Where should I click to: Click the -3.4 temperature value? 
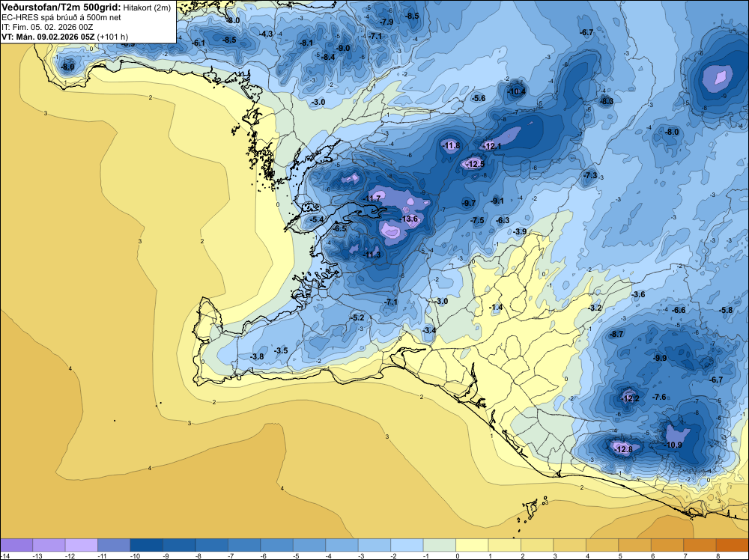click(x=429, y=330)
